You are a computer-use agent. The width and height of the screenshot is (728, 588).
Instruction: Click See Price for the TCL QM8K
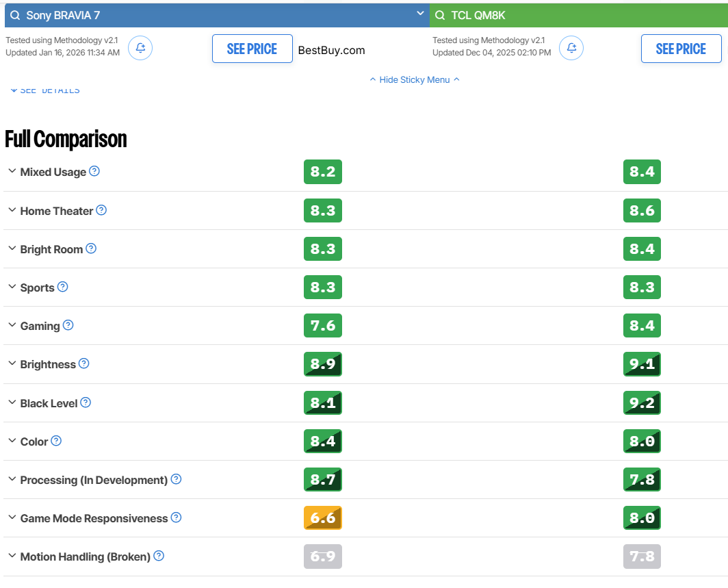tap(681, 49)
